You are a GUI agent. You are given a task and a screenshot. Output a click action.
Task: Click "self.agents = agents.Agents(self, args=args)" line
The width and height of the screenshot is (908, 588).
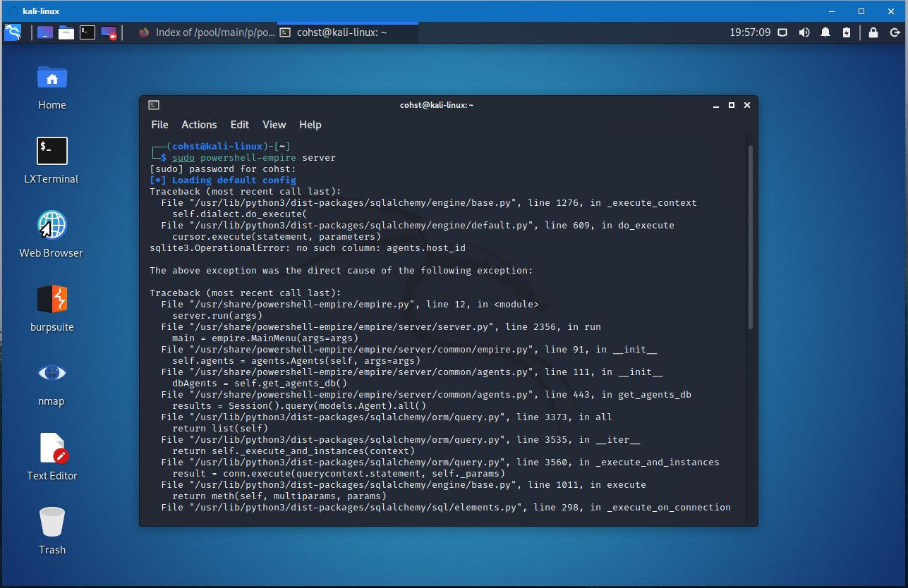point(296,360)
